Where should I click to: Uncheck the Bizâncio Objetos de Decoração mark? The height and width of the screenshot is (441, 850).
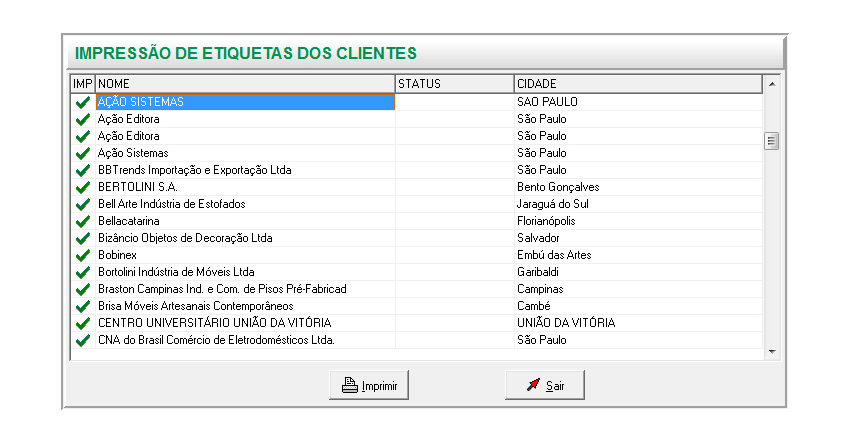[83, 238]
